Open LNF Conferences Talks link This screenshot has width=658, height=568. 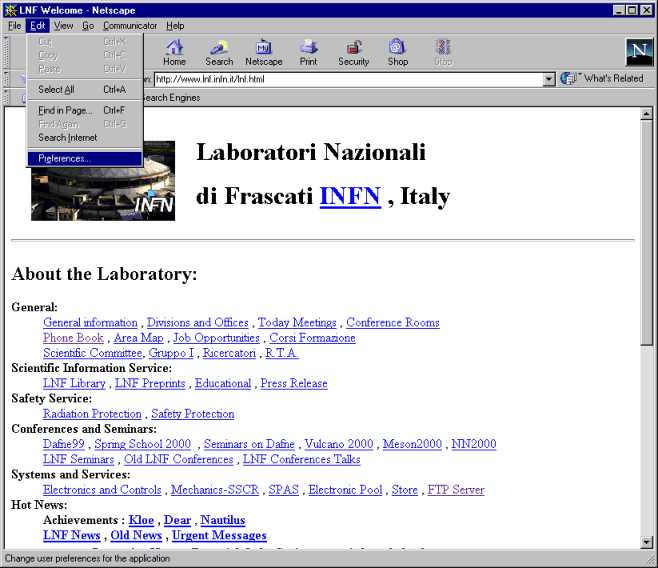click(301, 459)
